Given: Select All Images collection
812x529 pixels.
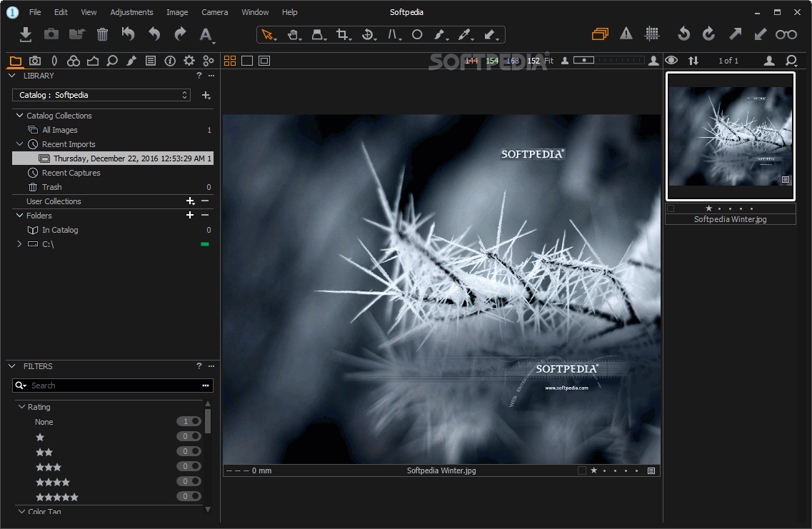Looking at the screenshot, I should click(112, 130).
